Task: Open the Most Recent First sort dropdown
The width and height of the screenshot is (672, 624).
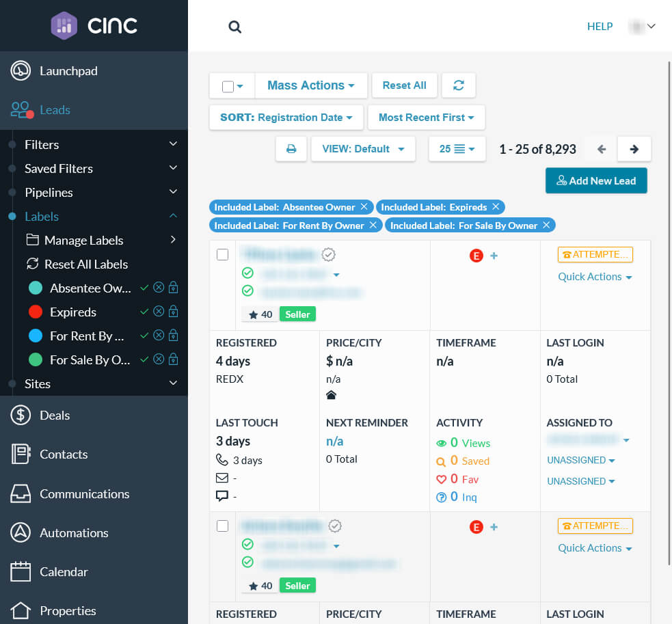Action: pos(426,117)
